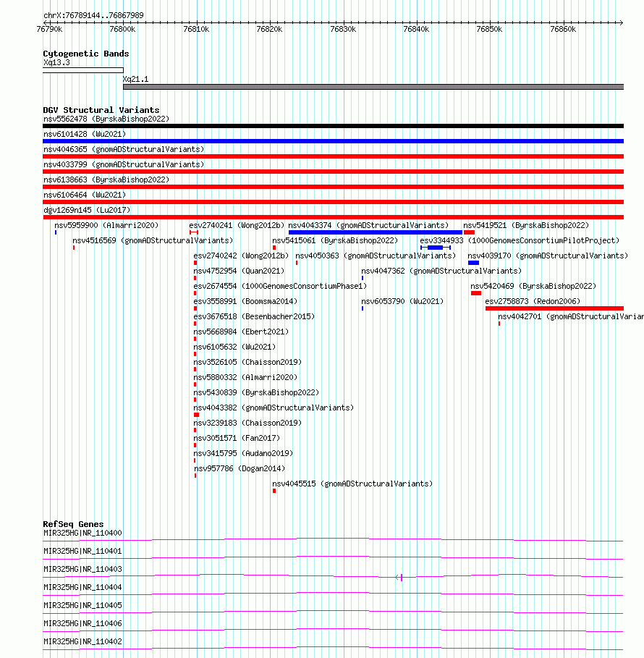This screenshot has width=644, height=658.
Task: Open esv2740241 (Wong2012b) variant label
Action: point(237,225)
